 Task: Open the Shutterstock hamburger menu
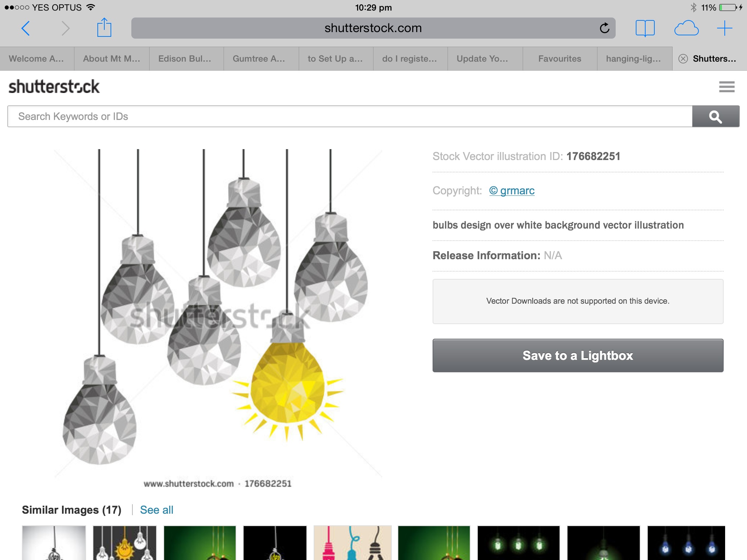(x=727, y=87)
